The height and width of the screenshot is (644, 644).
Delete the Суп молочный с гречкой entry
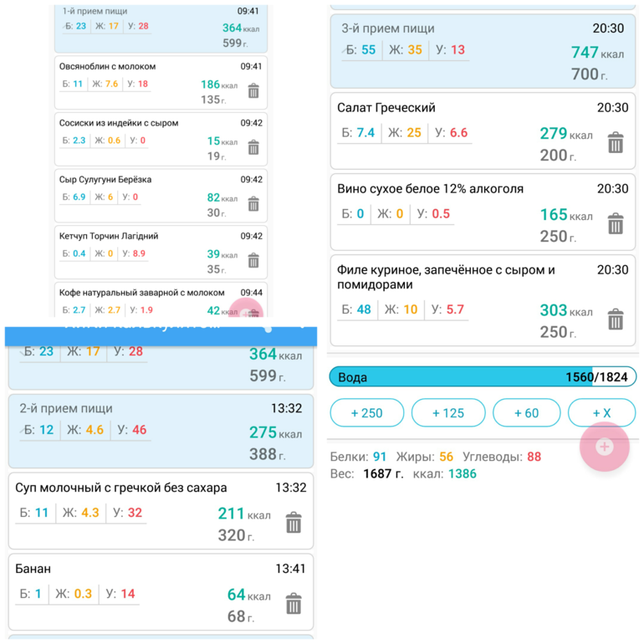[293, 523]
